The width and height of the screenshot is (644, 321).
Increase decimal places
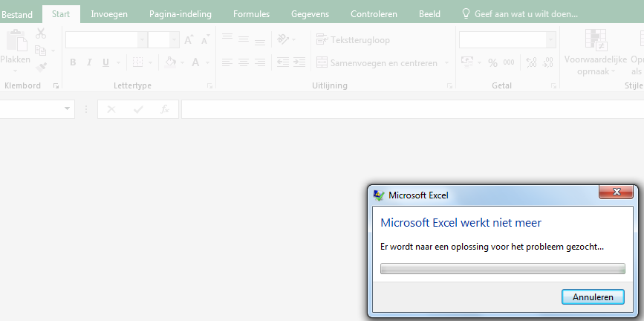[x=531, y=62]
